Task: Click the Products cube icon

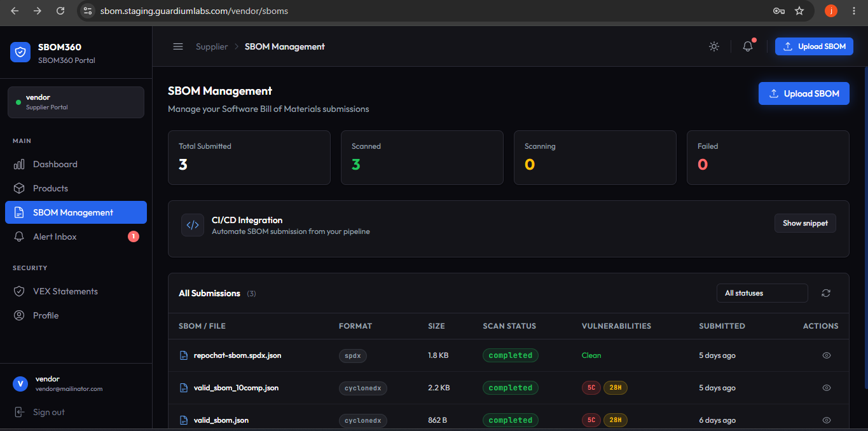Action: click(19, 188)
